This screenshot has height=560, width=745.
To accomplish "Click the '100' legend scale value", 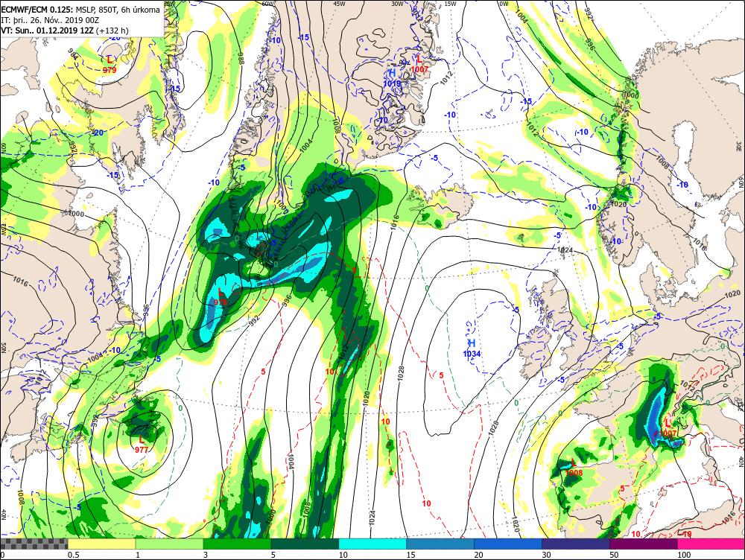I will (x=684, y=555).
